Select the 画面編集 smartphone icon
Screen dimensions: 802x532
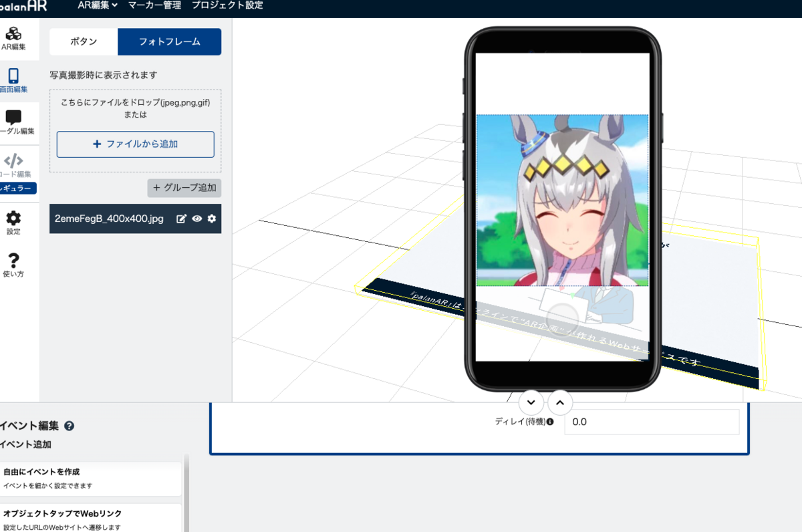click(13, 76)
